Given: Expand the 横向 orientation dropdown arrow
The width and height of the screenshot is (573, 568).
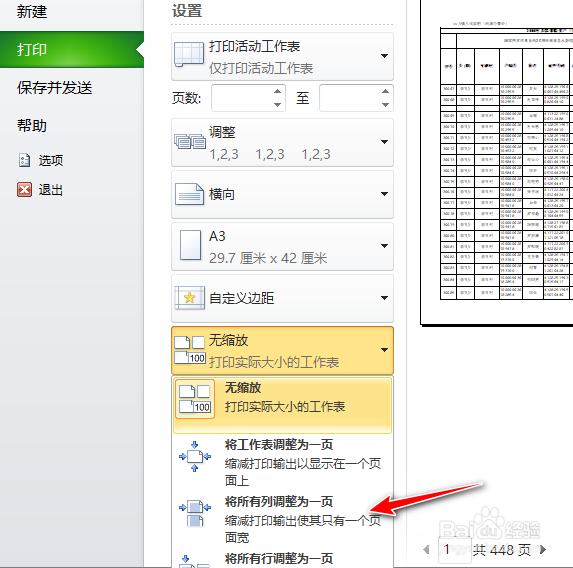Looking at the screenshot, I should click(x=384, y=194).
